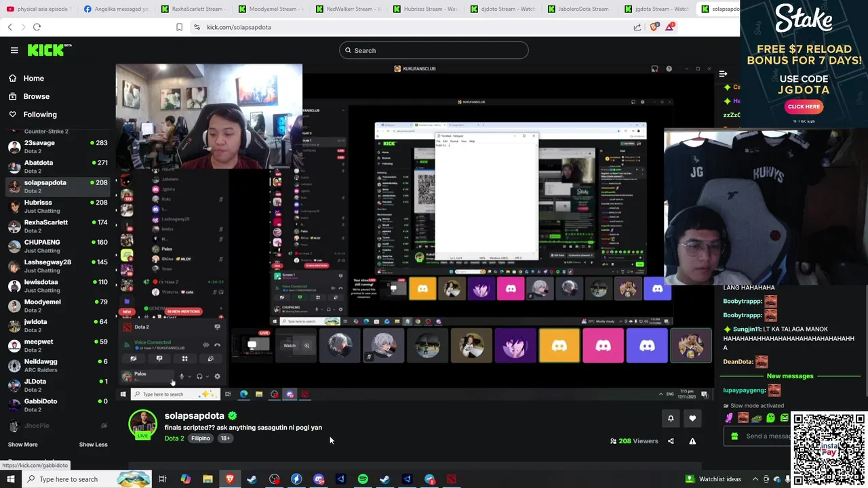
Task: Switch to the JaboleroDota Stream tab
Action: (580, 9)
